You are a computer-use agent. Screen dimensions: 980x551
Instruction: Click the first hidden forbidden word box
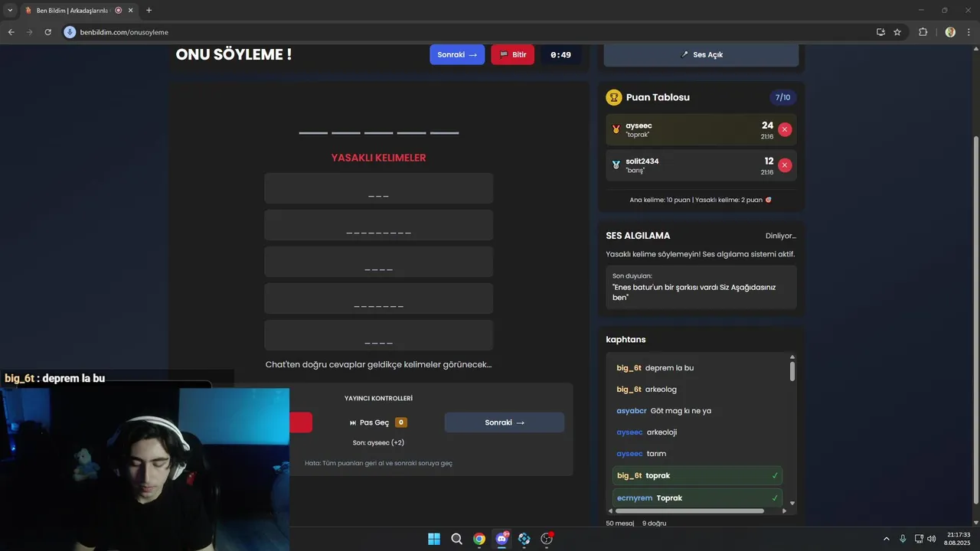point(379,188)
